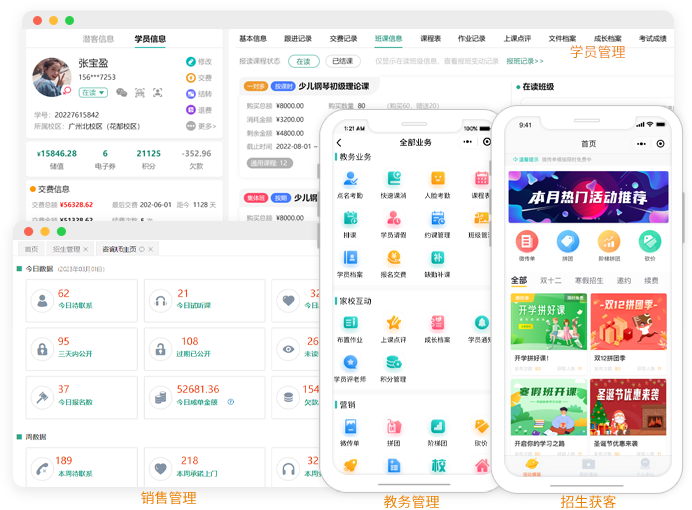Click 张宝盈 profile avatar photo
Screen dimensions: 692x510
52,77
